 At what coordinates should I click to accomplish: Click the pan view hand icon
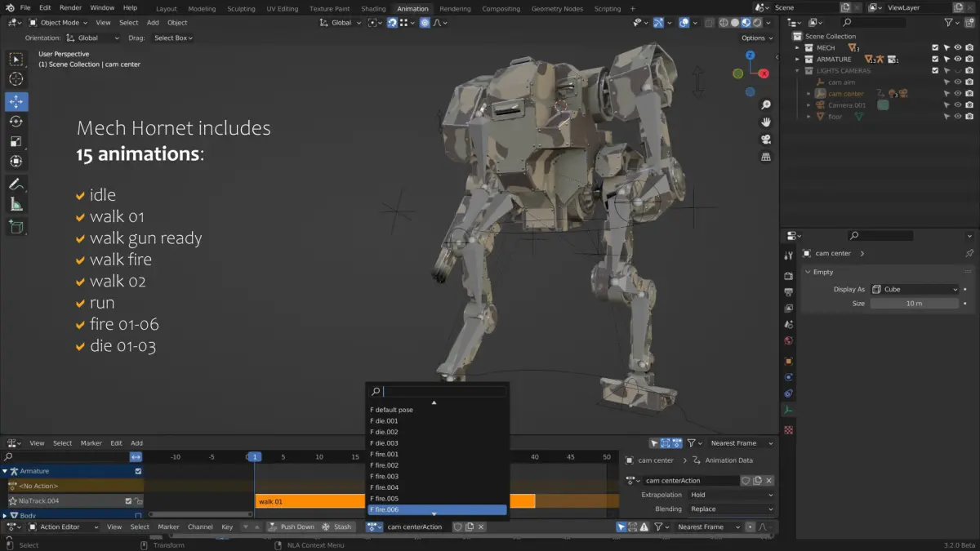(x=766, y=122)
